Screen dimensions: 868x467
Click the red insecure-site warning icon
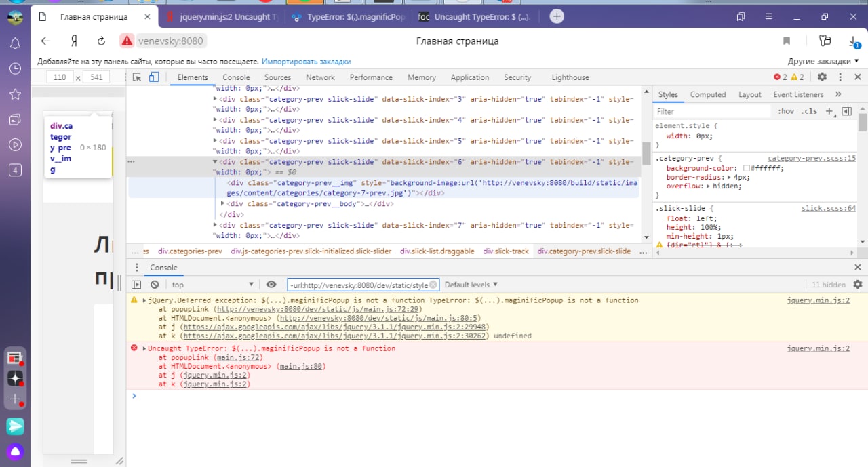click(x=127, y=41)
